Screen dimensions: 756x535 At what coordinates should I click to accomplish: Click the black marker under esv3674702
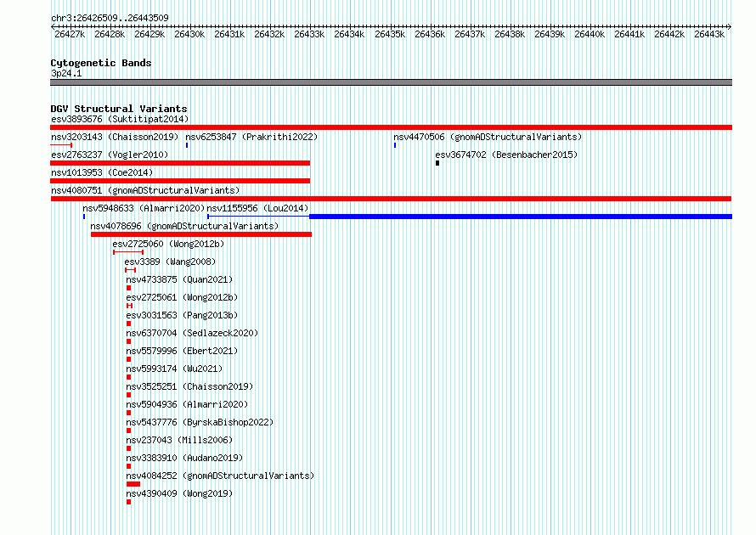[437, 163]
